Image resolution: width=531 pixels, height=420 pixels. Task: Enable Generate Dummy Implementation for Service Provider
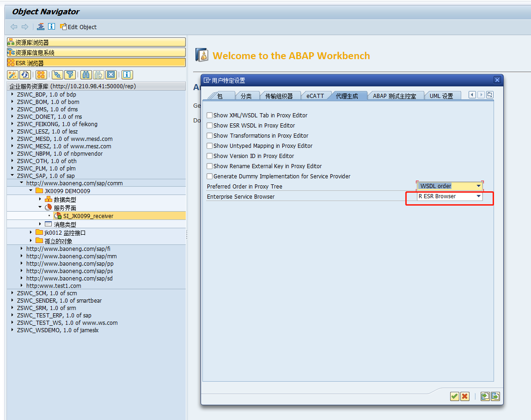209,176
